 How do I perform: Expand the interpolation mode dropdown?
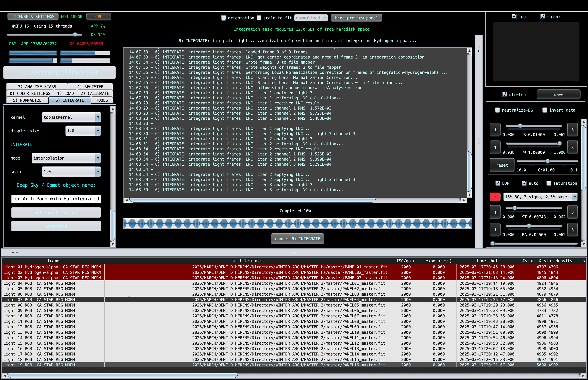click(x=98, y=158)
